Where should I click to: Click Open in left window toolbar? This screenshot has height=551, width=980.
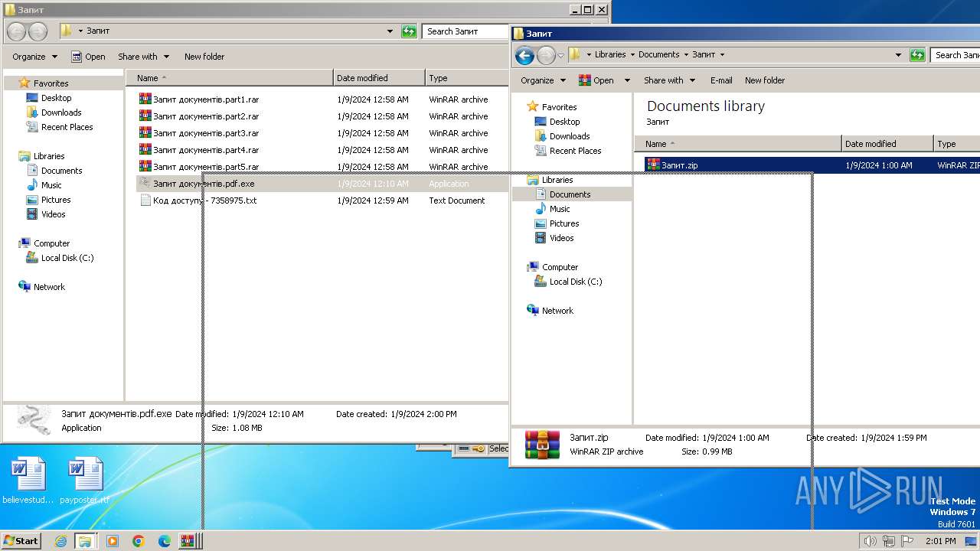coord(88,57)
